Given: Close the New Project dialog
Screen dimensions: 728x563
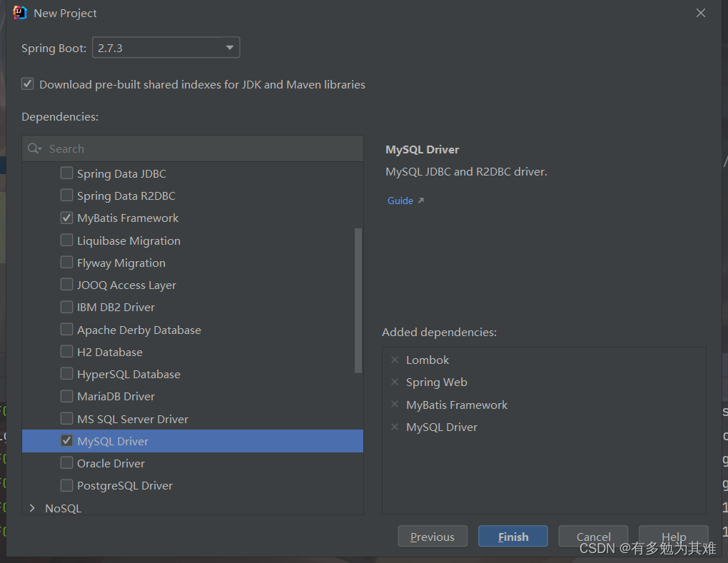Looking at the screenshot, I should pos(701,13).
